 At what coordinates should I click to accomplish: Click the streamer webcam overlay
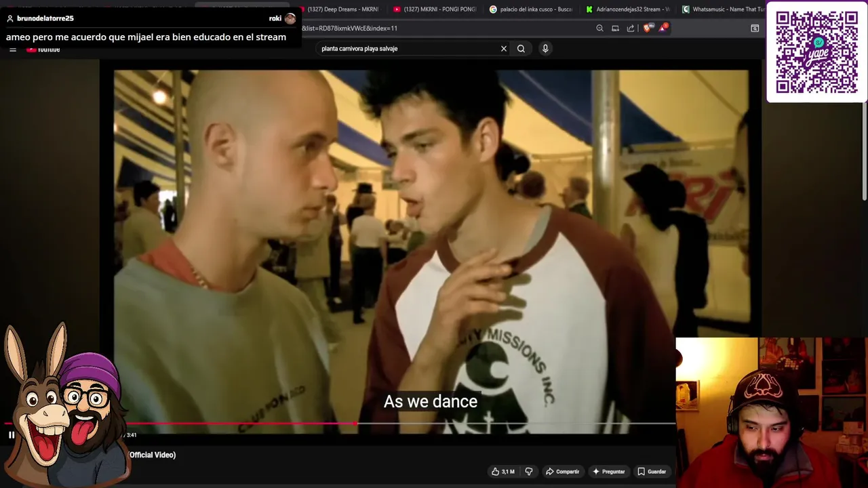(x=772, y=412)
